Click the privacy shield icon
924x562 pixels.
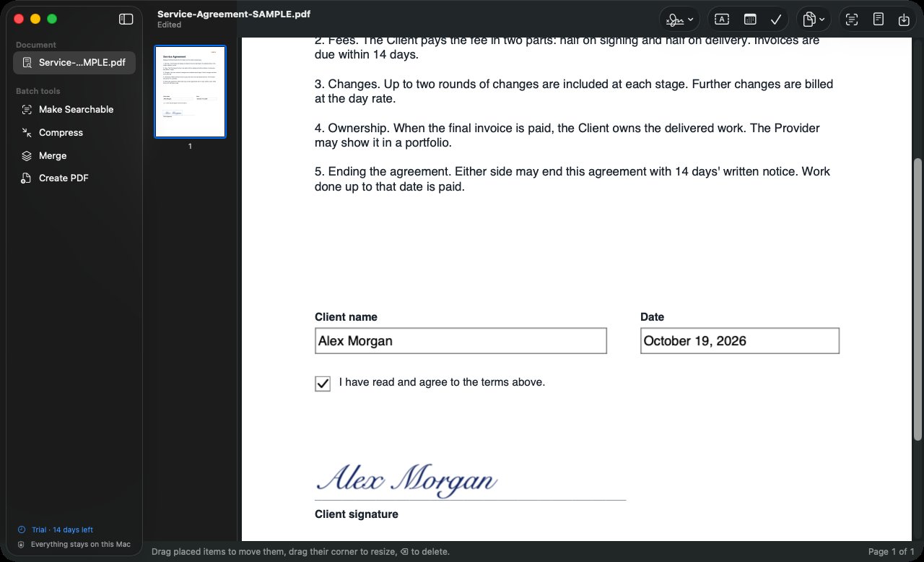[x=21, y=545]
